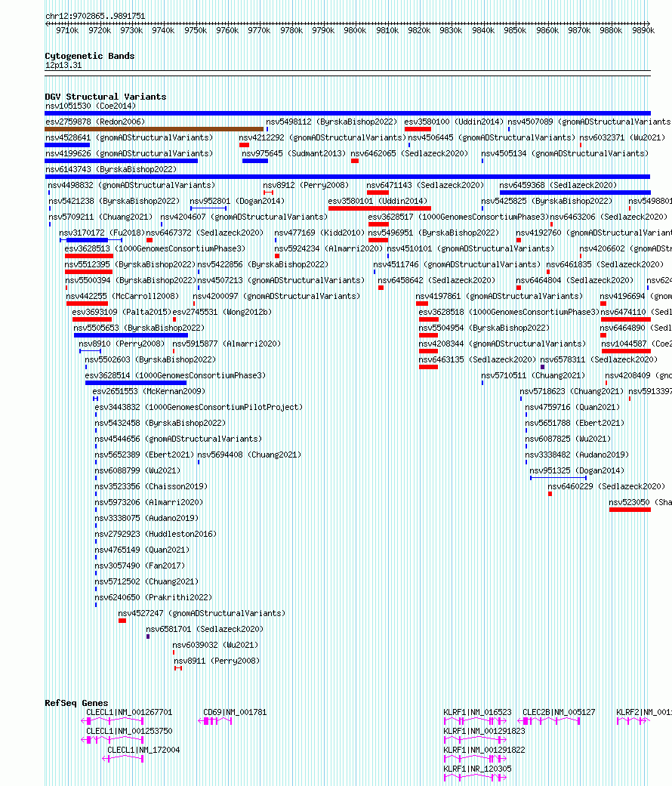Select nsv975645 (Sudmant2013) label
The width and height of the screenshot is (672, 786).
pyautogui.click(x=294, y=153)
